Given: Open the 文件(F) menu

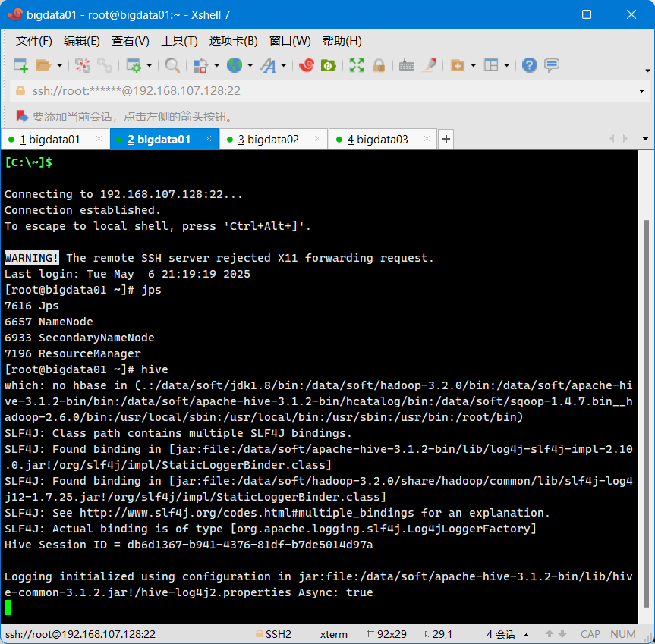Looking at the screenshot, I should [34, 41].
